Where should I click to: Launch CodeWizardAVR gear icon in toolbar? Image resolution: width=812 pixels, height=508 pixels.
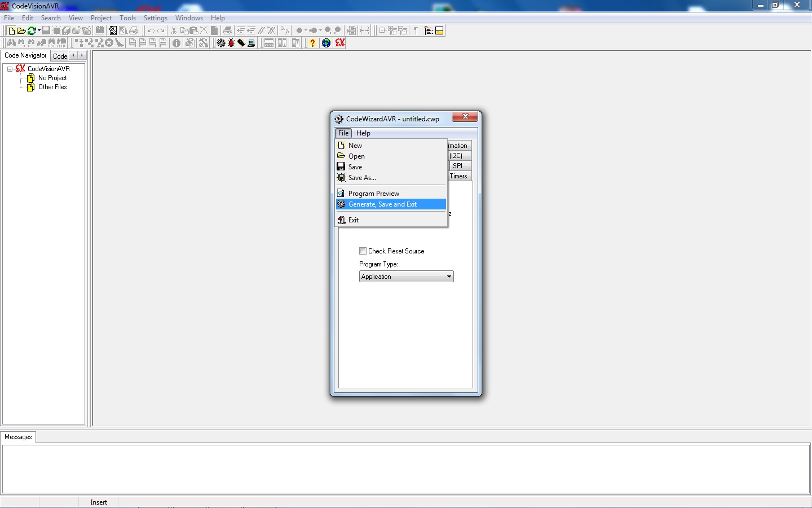[x=221, y=43]
